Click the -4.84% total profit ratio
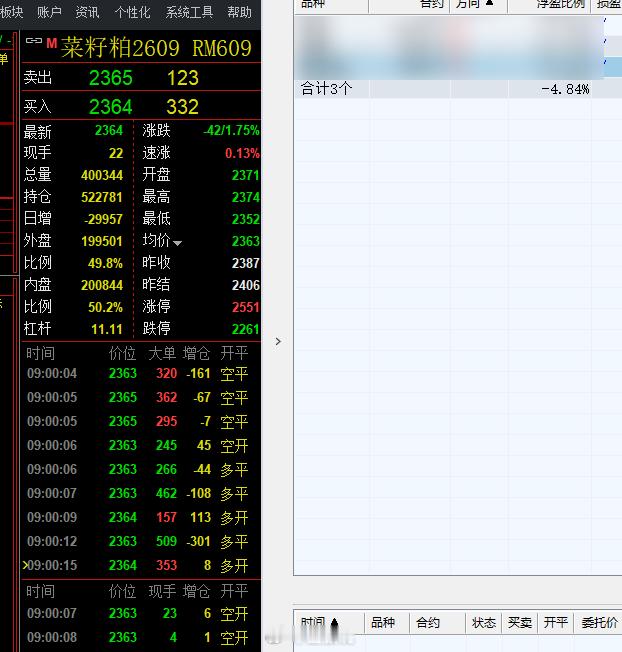The width and height of the screenshot is (622, 652). [x=565, y=89]
